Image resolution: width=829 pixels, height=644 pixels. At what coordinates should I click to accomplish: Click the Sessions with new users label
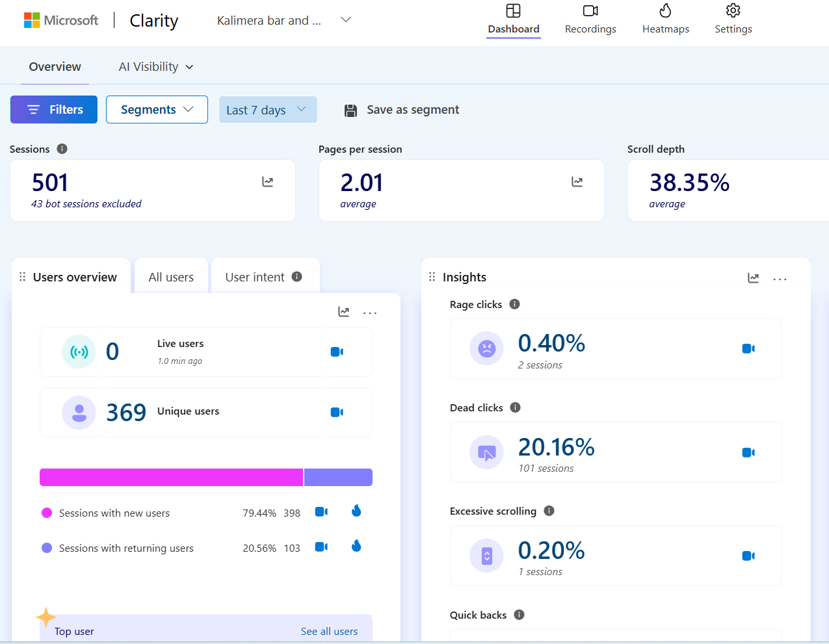coord(114,513)
